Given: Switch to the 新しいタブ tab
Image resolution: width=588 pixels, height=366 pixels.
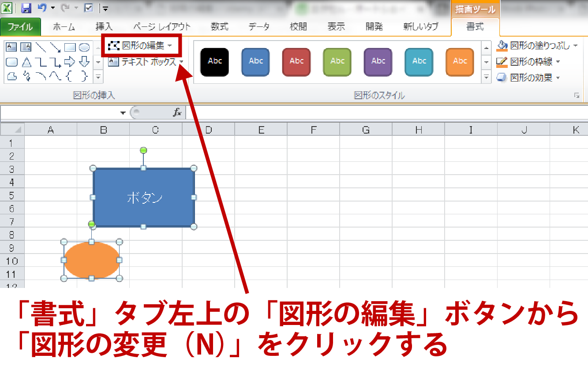Looking at the screenshot, I should pos(421,26).
